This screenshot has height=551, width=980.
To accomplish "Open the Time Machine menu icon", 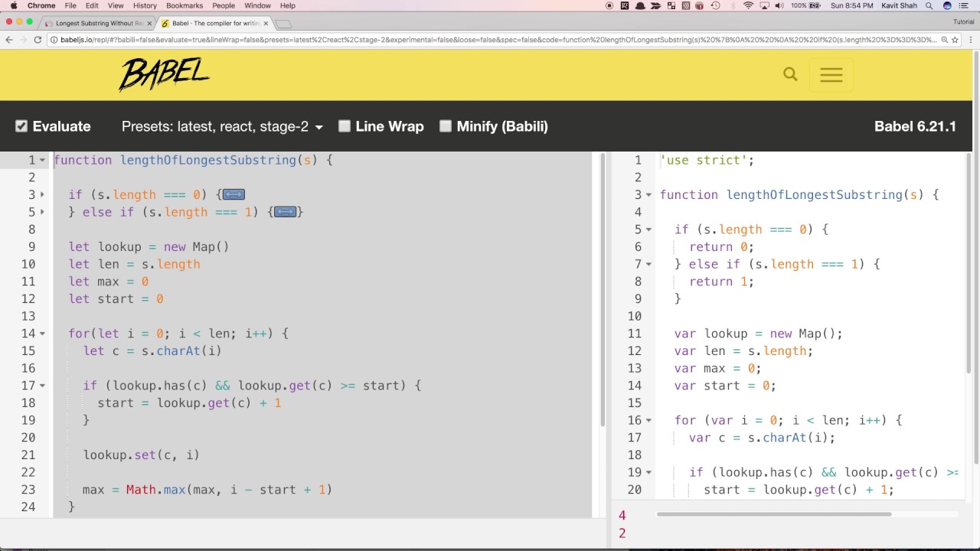I will tap(715, 5).
